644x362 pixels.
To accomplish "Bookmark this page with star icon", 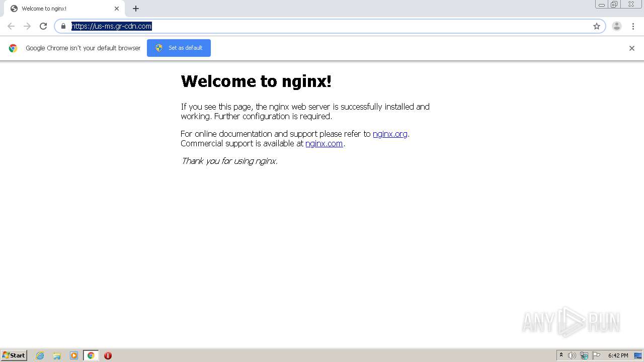I will (x=597, y=26).
